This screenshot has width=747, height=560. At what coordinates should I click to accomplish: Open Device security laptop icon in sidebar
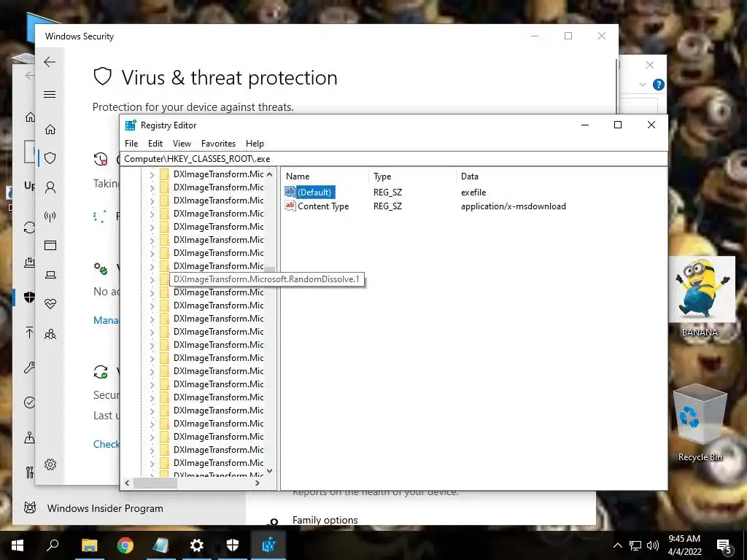[50, 275]
